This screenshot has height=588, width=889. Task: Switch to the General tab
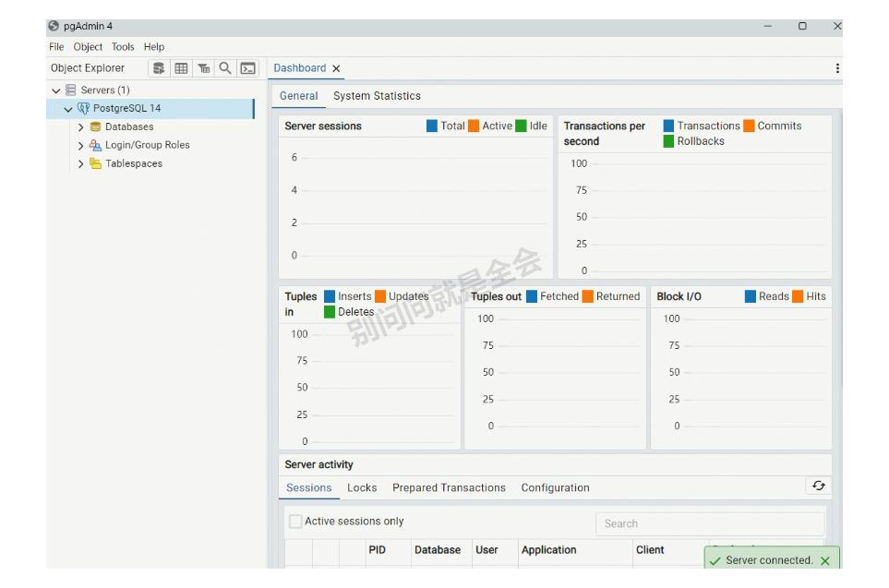(298, 96)
